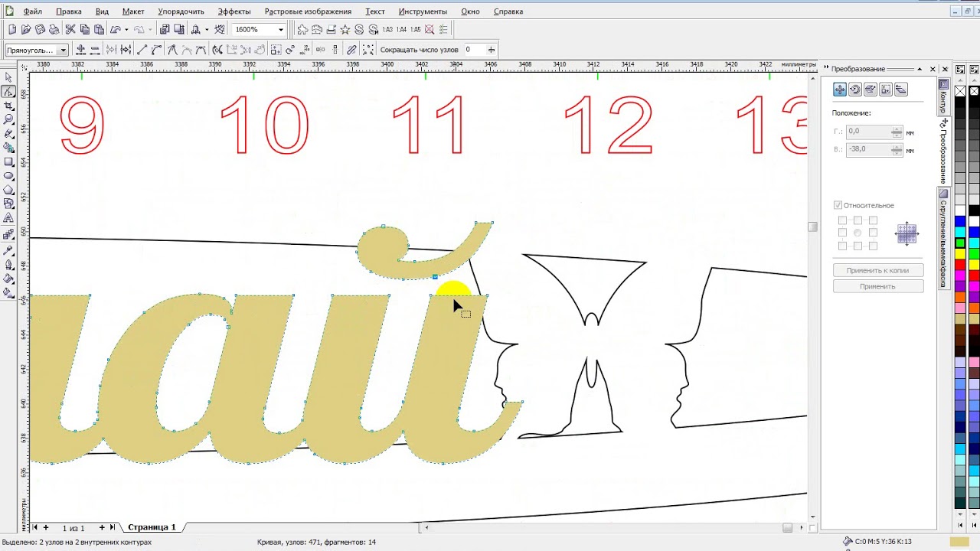Select the Crop tool in toolbox

tap(8, 106)
